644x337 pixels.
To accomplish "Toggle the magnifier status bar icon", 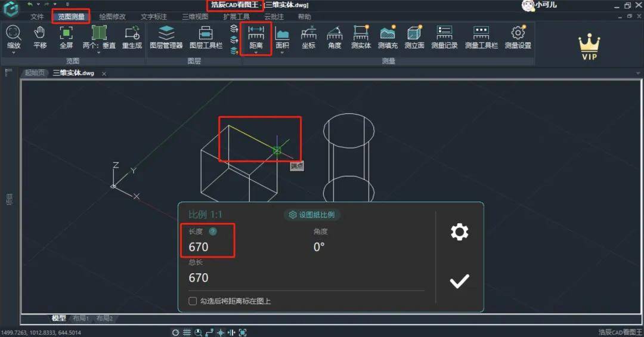I will point(199,332).
